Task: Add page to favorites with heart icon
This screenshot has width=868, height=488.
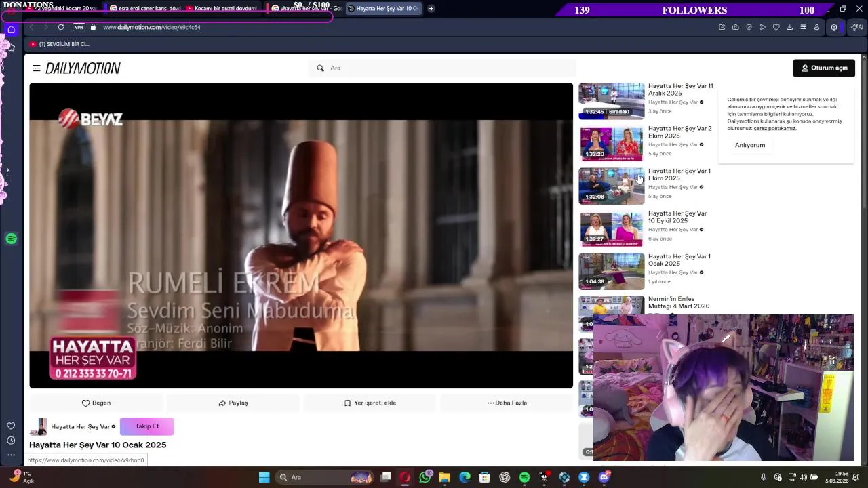Action: tap(776, 27)
